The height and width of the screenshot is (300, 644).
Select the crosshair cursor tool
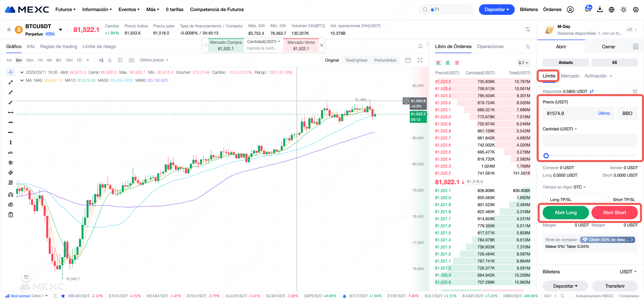click(11, 72)
